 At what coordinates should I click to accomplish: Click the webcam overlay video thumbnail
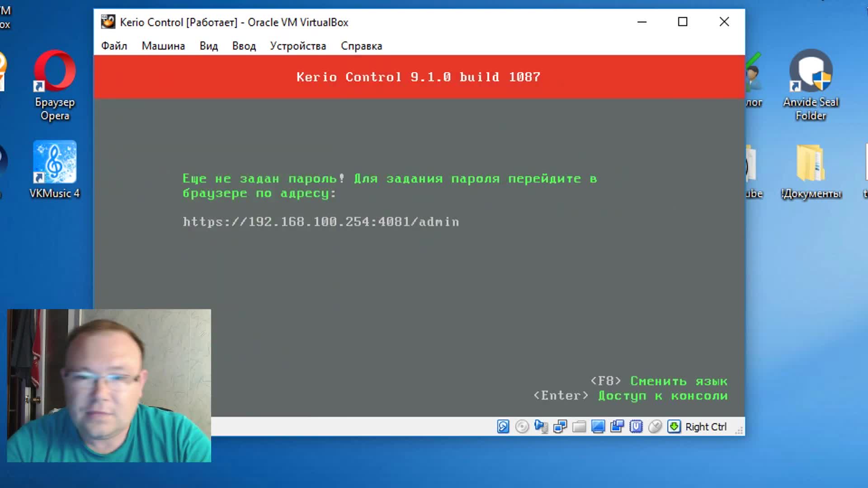[109, 385]
